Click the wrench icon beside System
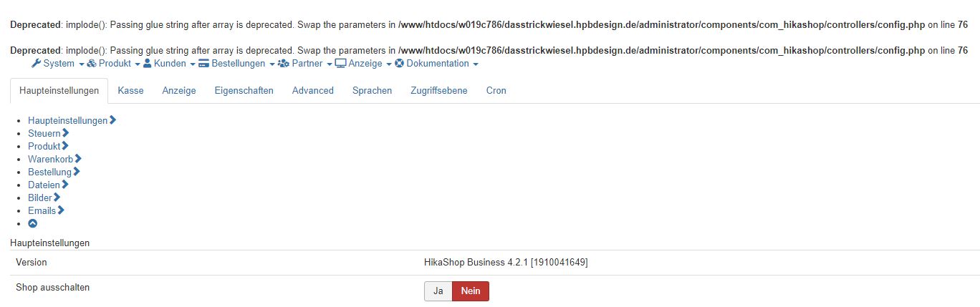The image size is (980, 307). coord(37,64)
